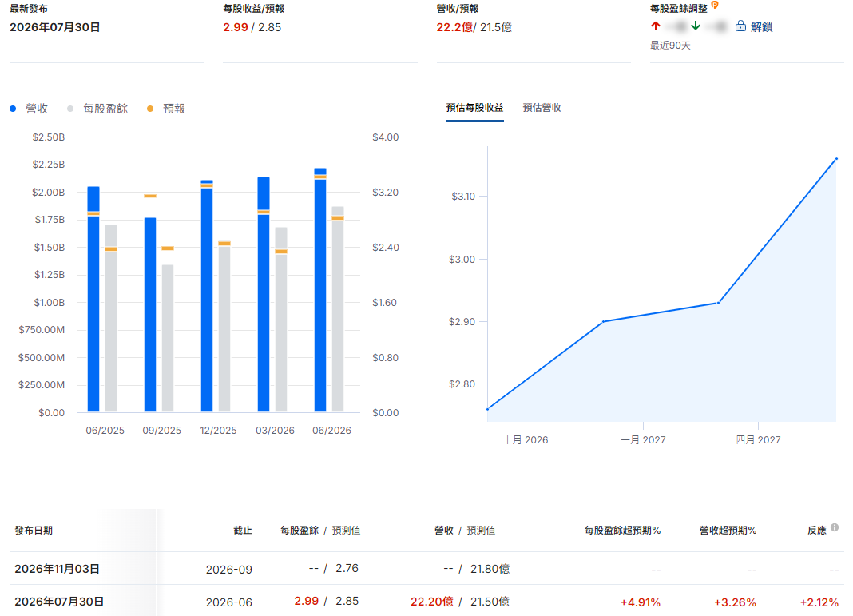
Task: Click the 十月 2026 x-axis label
Action: (526, 439)
